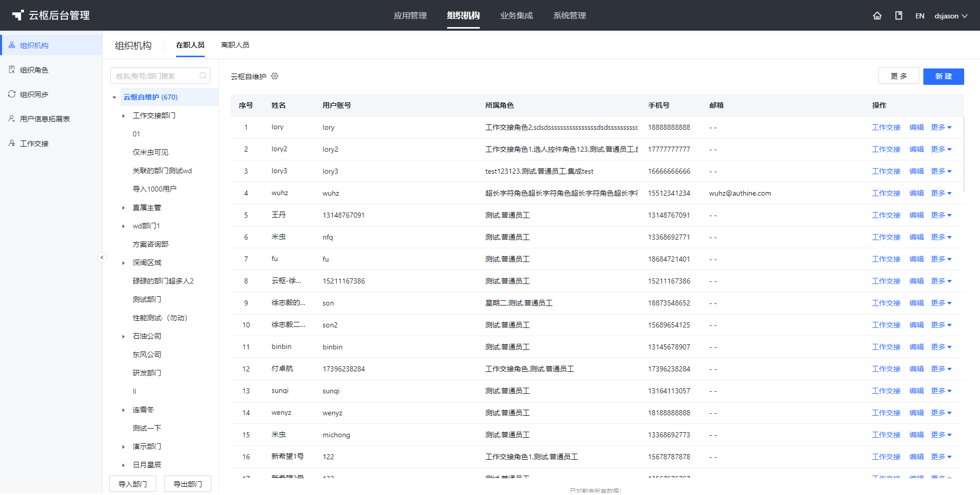The width and height of the screenshot is (980, 495).
Task: Switch to the 离职人员 tab
Action: point(235,45)
